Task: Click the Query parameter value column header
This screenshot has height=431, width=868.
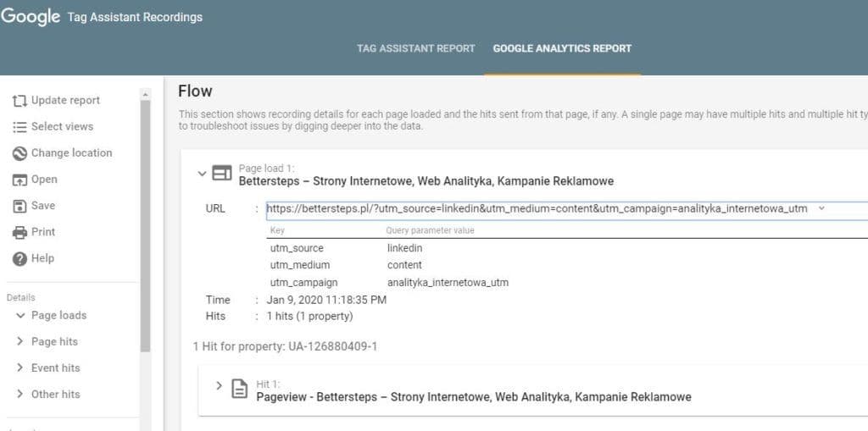Action: [430, 230]
